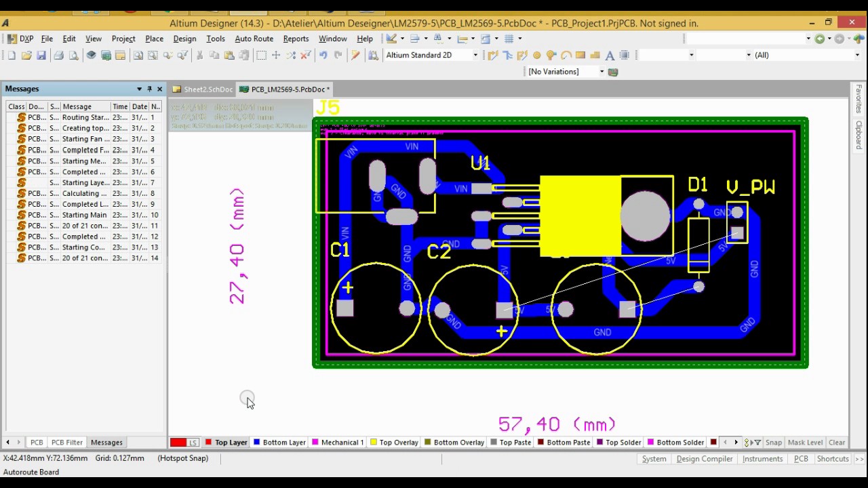Open the navigation address bar dropdown
Screen dimensions: 868x488
[x=808, y=39]
